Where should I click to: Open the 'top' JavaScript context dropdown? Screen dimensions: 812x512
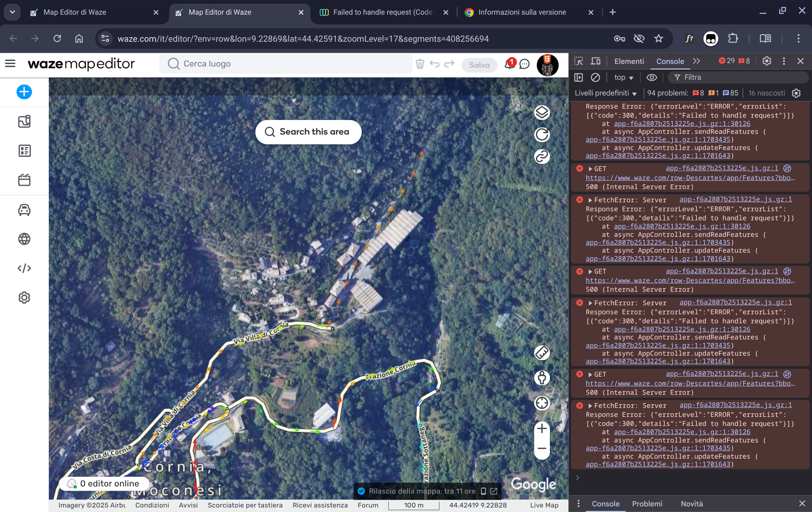pos(624,77)
